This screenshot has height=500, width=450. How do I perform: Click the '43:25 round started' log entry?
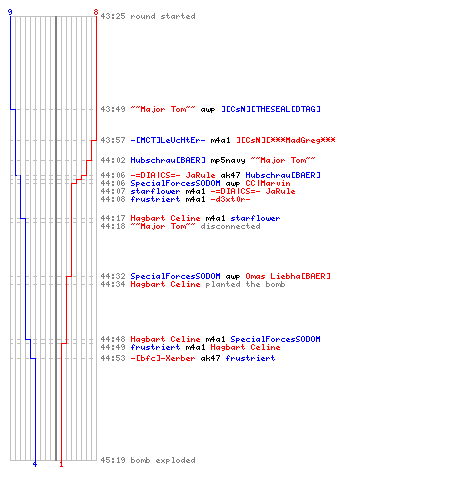tap(148, 16)
